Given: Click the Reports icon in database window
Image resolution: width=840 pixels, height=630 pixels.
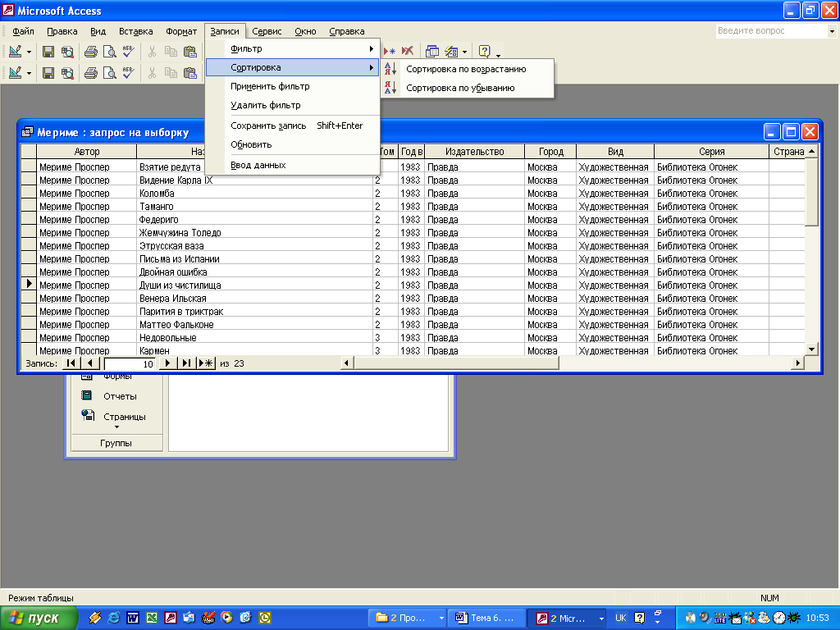Looking at the screenshot, I should [x=86, y=395].
